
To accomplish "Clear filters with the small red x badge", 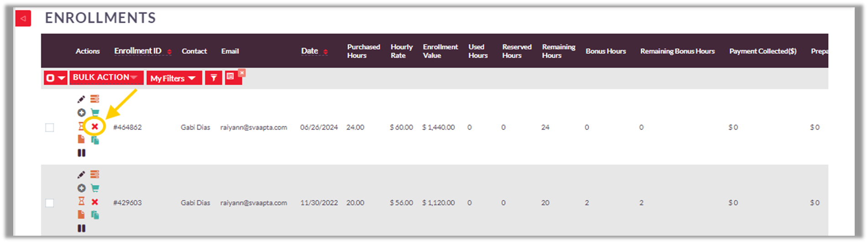I will [242, 72].
